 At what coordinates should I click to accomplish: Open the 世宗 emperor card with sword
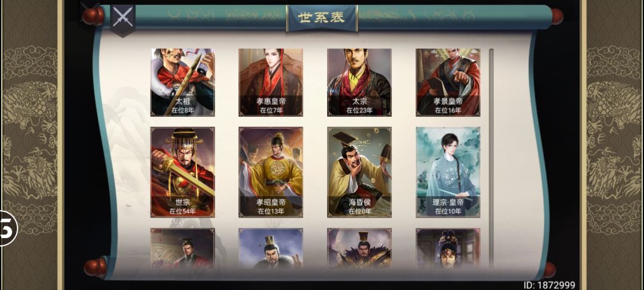pos(182,172)
